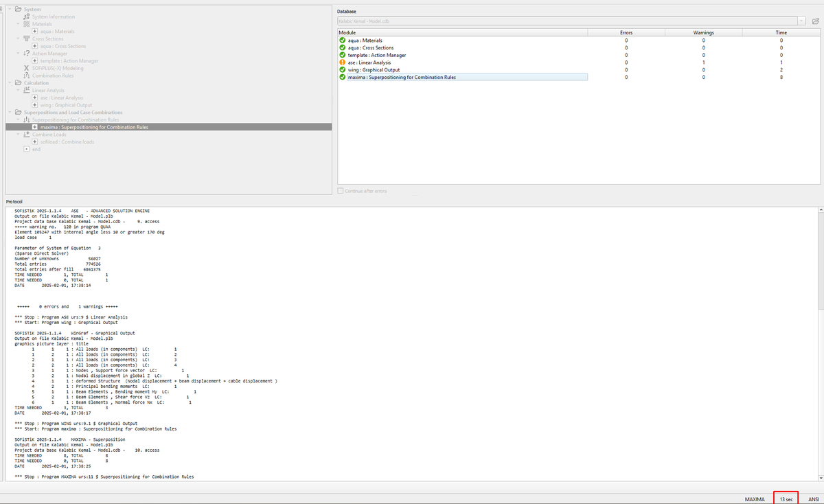
Task: Click the warnings count for ase : Linear Analysis
Action: [x=704, y=62]
